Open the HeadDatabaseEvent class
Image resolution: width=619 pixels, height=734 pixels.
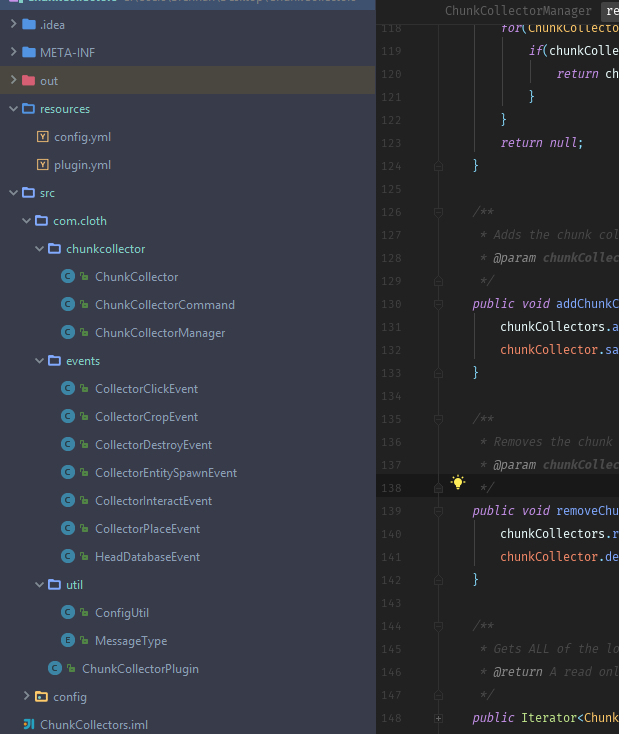(147, 557)
